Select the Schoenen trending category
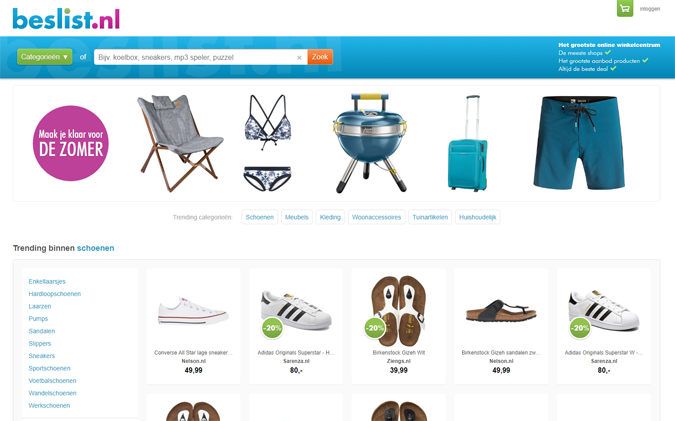Image resolution: width=675 pixels, height=421 pixels. [260, 217]
